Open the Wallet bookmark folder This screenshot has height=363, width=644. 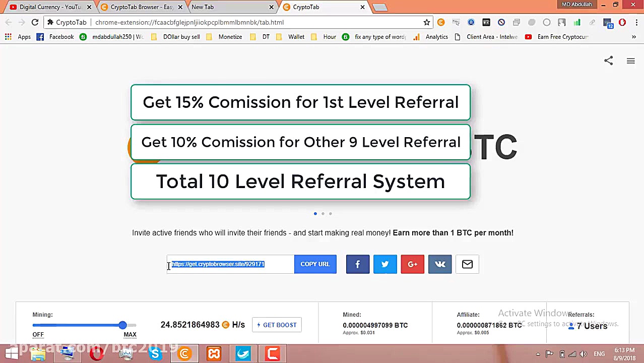[290, 37]
